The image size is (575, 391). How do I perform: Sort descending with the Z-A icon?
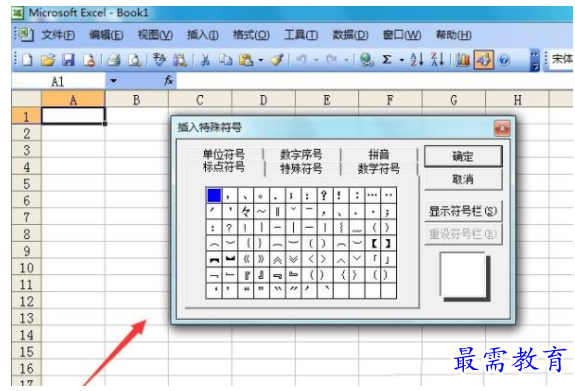pos(437,60)
